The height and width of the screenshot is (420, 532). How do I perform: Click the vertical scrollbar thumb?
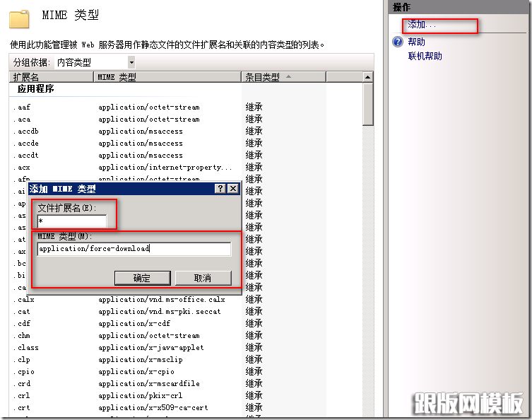(x=367, y=105)
